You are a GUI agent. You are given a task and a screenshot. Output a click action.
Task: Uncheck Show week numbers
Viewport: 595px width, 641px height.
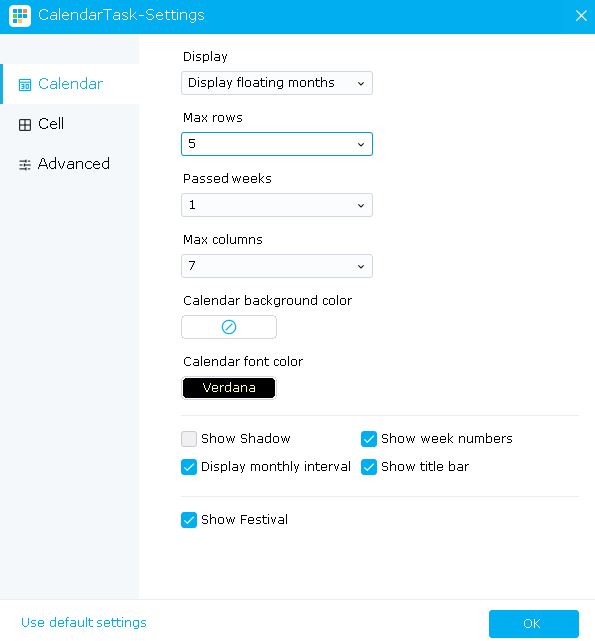coord(369,439)
